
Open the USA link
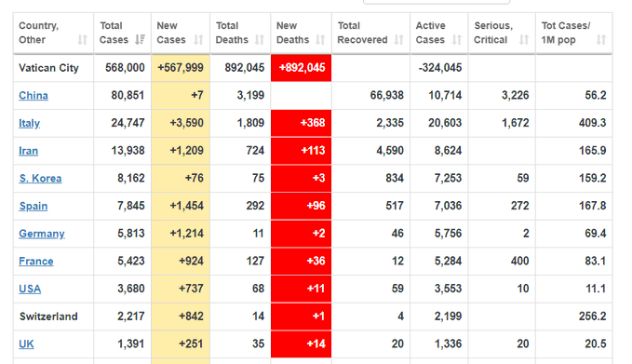(x=30, y=289)
